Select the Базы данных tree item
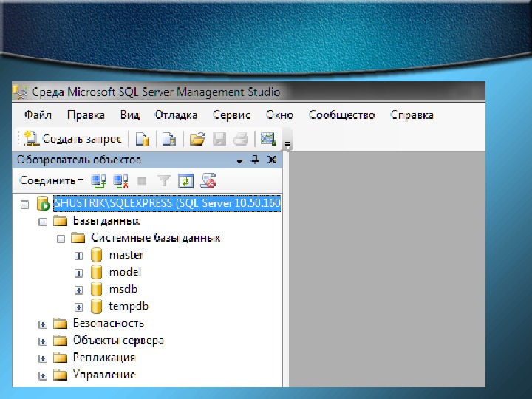 [106, 221]
